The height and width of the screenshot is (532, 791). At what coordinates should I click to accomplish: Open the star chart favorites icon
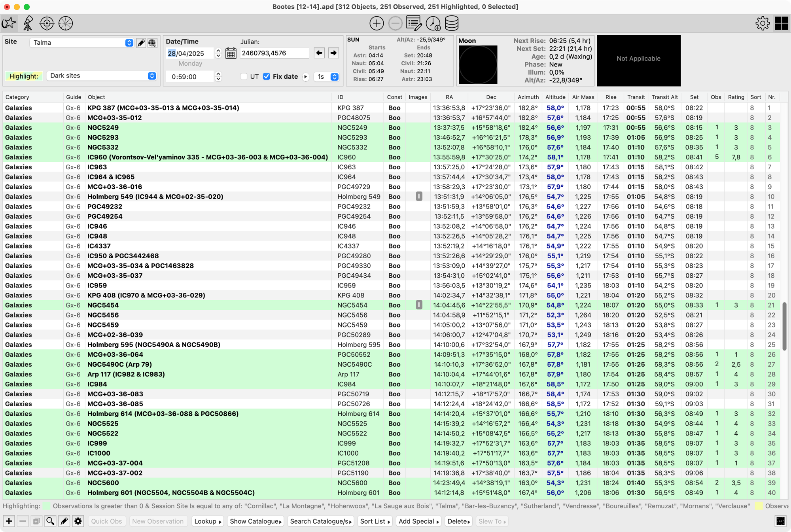point(9,23)
